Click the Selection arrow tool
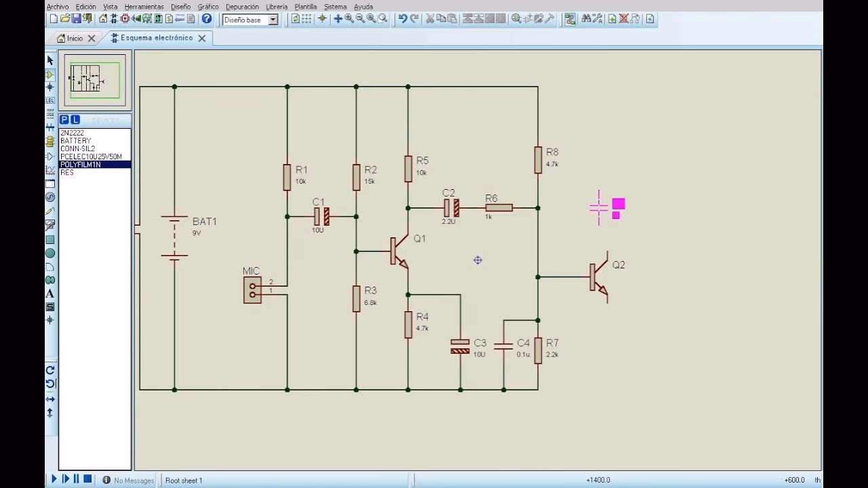868x488 pixels. (x=50, y=60)
